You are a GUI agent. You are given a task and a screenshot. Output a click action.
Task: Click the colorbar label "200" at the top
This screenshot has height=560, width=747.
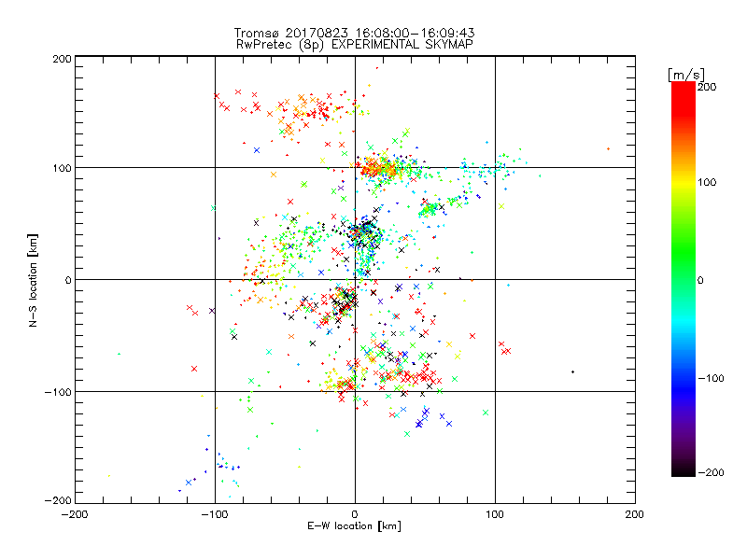click(x=707, y=87)
